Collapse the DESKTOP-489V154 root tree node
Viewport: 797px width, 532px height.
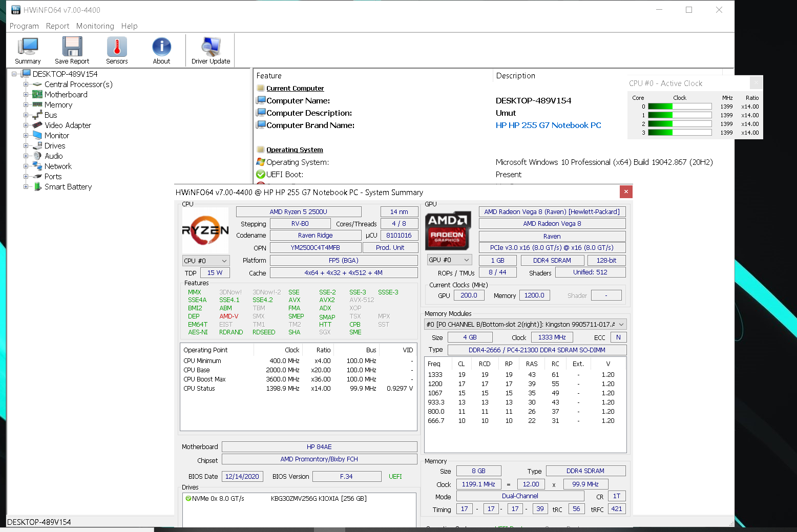[14, 74]
